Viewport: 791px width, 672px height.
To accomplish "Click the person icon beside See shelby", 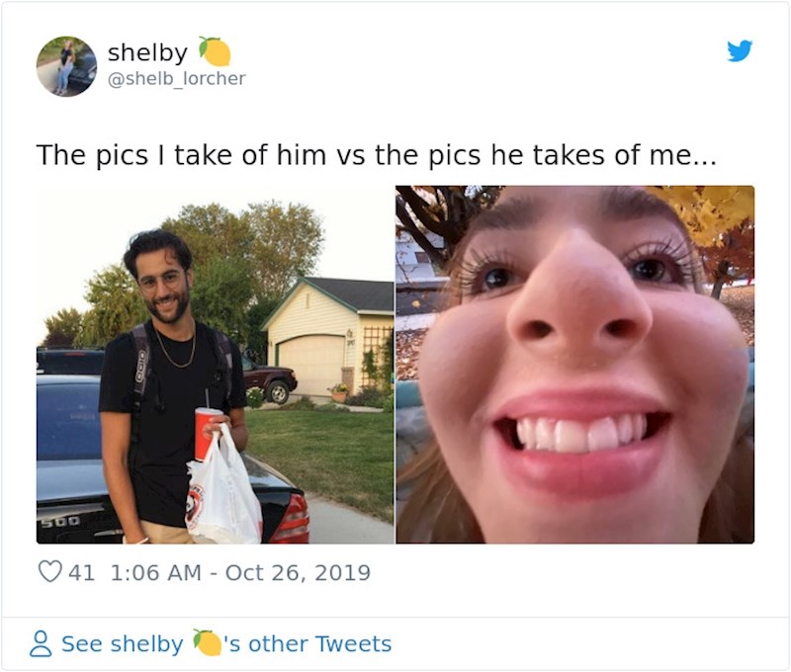I will [41, 643].
